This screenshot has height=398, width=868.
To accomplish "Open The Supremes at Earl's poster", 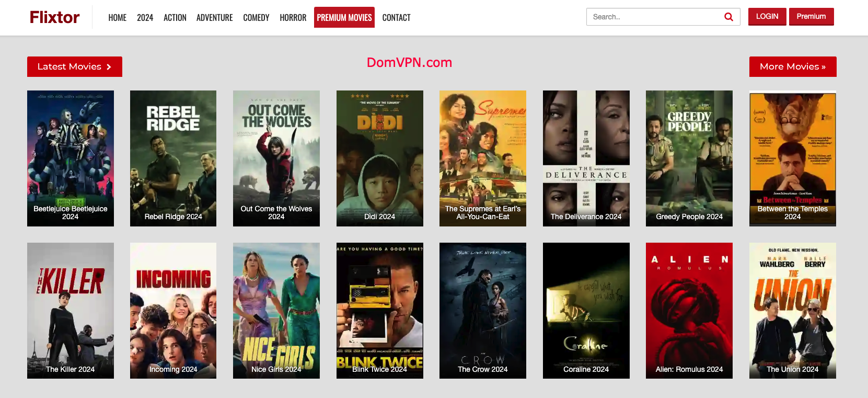I will pos(483,158).
